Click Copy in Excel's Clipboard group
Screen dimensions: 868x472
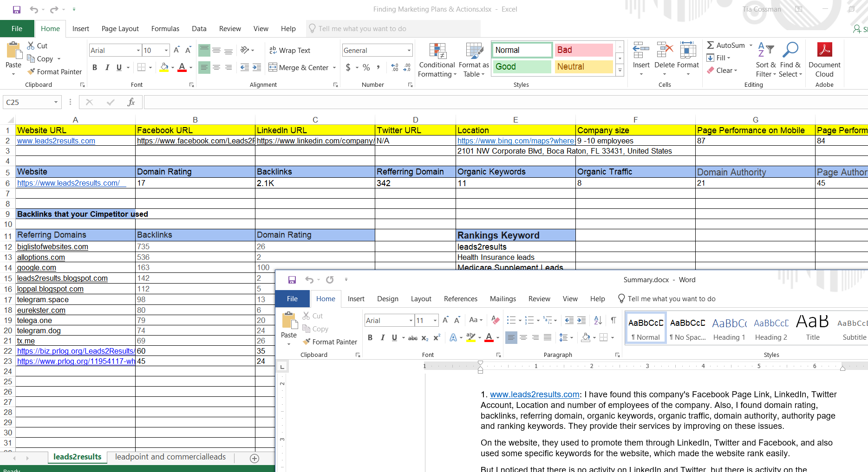click(x=40, y=59)
